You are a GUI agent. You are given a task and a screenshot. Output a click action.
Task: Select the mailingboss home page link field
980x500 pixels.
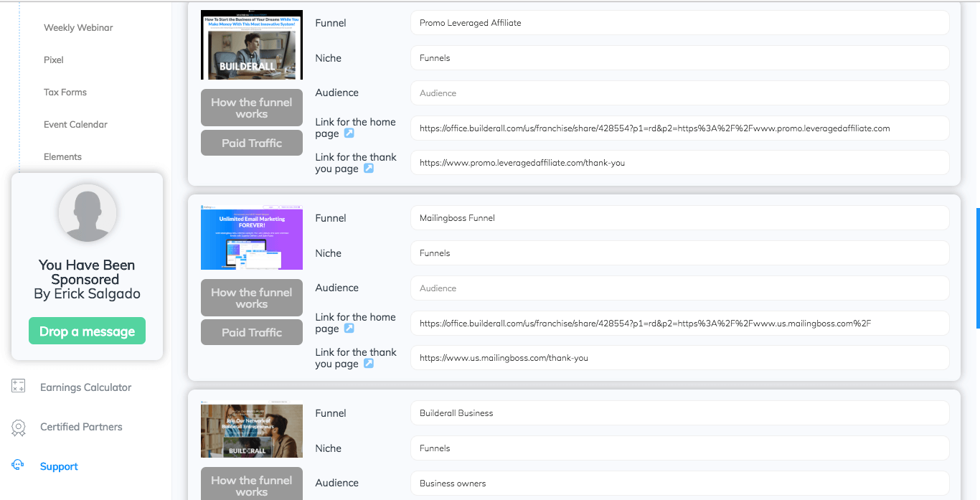680,324
